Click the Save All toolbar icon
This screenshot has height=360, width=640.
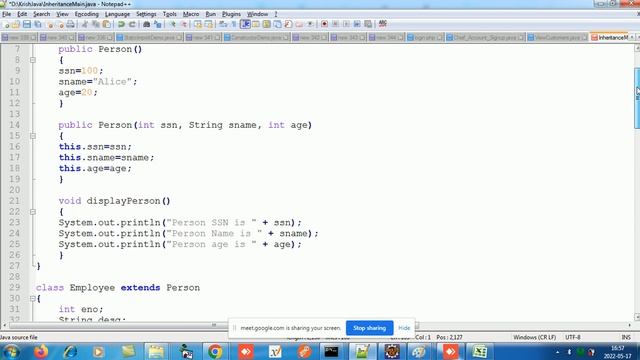click(38, 24)
